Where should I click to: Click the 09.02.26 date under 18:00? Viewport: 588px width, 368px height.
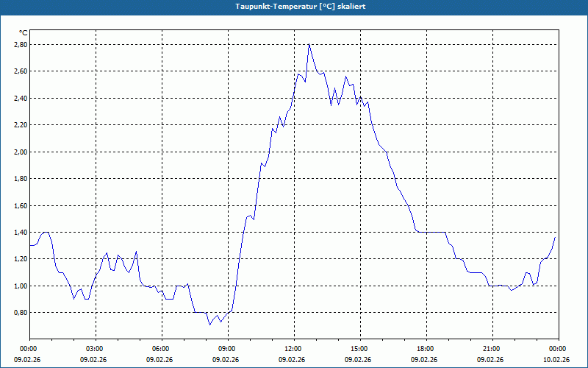424,360
